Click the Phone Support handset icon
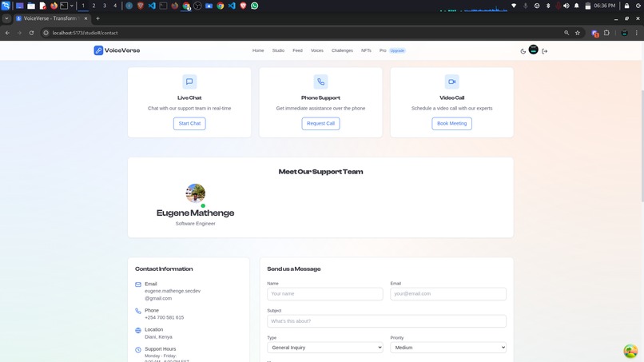The width and height of the screenshot is (644, 362). [320, 82]
